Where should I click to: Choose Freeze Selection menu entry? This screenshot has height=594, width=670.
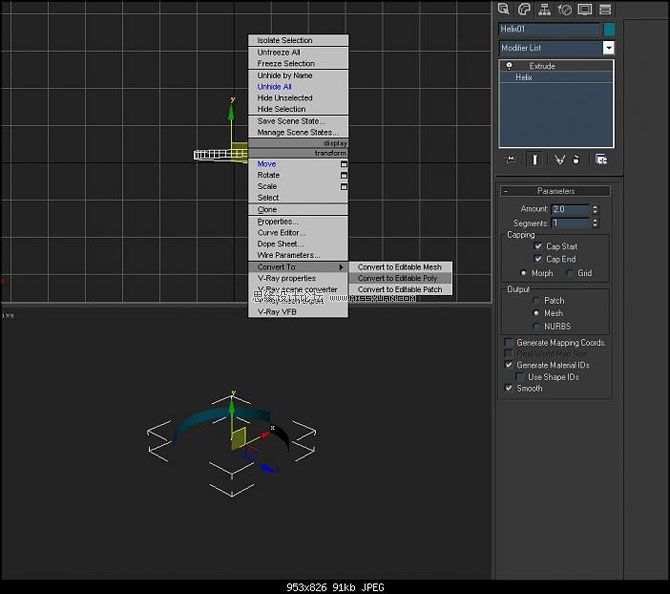[x=298, y=63]
